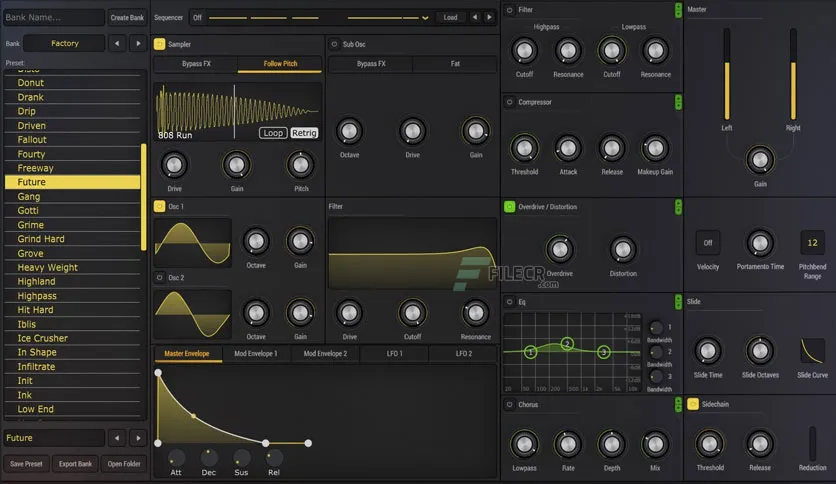Click the Sampler Pitch knob
This screenshot has width=836, height=484.
point(301,165)
